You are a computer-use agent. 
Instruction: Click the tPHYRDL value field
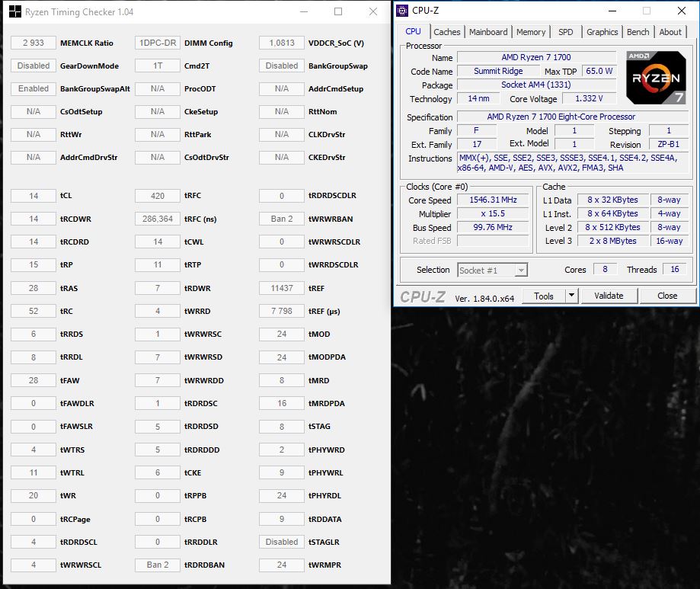pos(282,495)
